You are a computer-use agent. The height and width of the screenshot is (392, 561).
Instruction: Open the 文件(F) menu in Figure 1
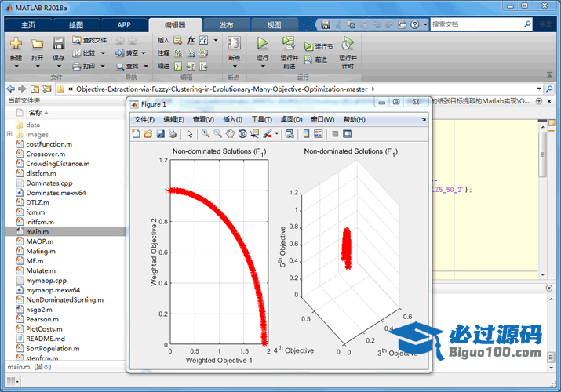[x=144, y=119]
